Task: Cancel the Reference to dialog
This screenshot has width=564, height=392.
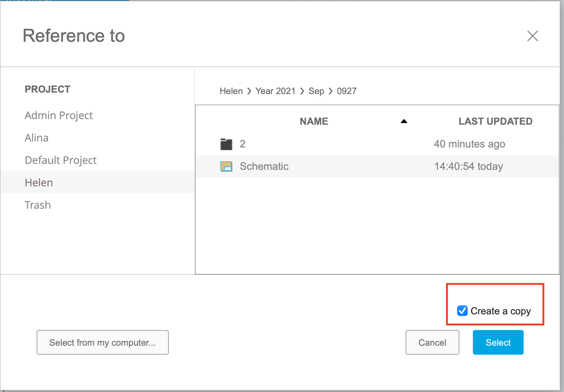Action: [x=432, y=342]
